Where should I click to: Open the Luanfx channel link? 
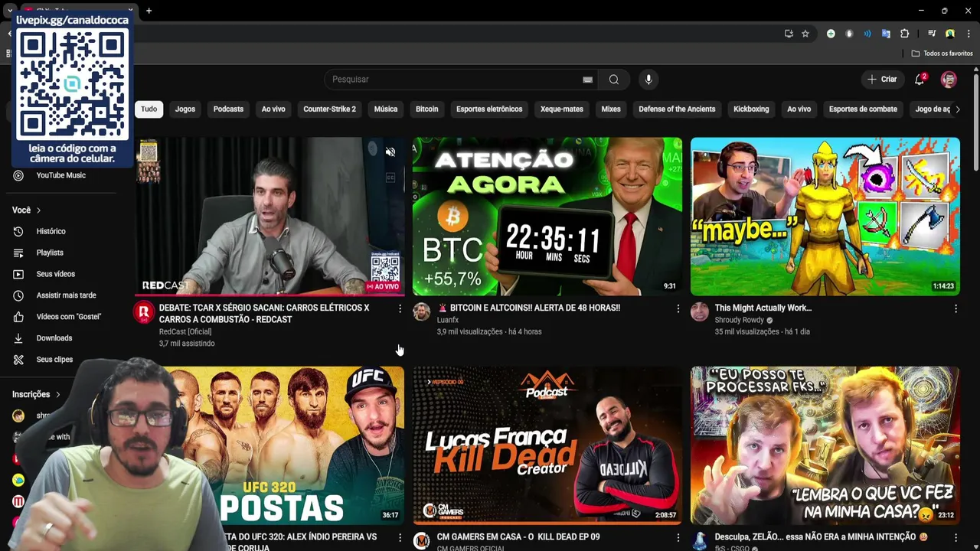click(x=448, y=320)
